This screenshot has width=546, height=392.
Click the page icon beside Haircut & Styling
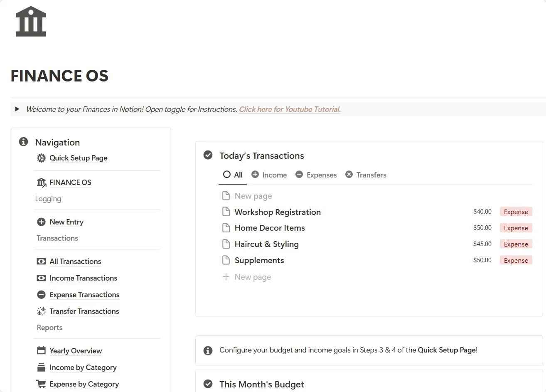[x=226, y=244]
